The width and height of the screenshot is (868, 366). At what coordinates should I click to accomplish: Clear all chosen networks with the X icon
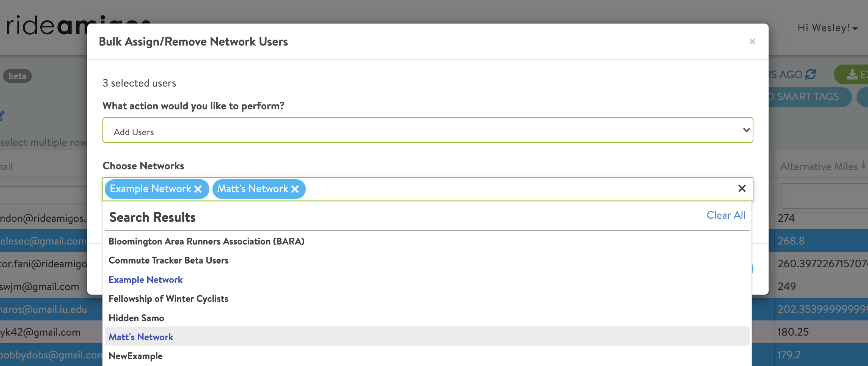coord(742,188)
